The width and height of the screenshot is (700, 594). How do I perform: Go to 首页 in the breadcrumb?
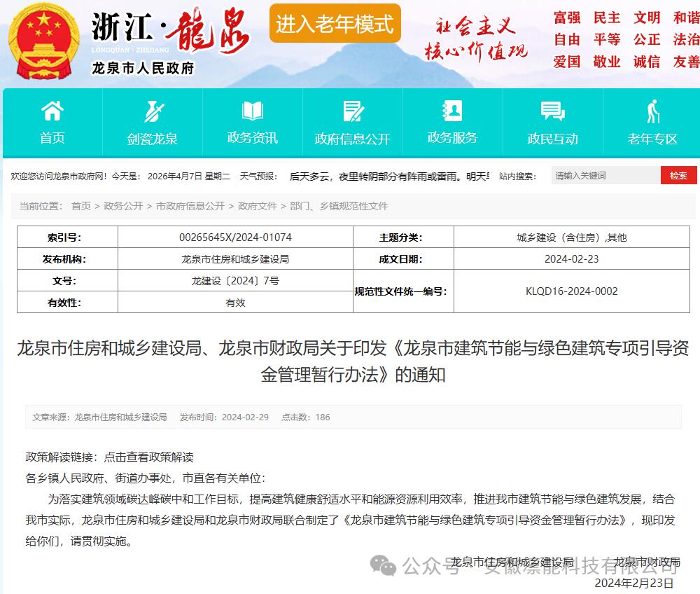pyautogui.click(x=81, y=206)
